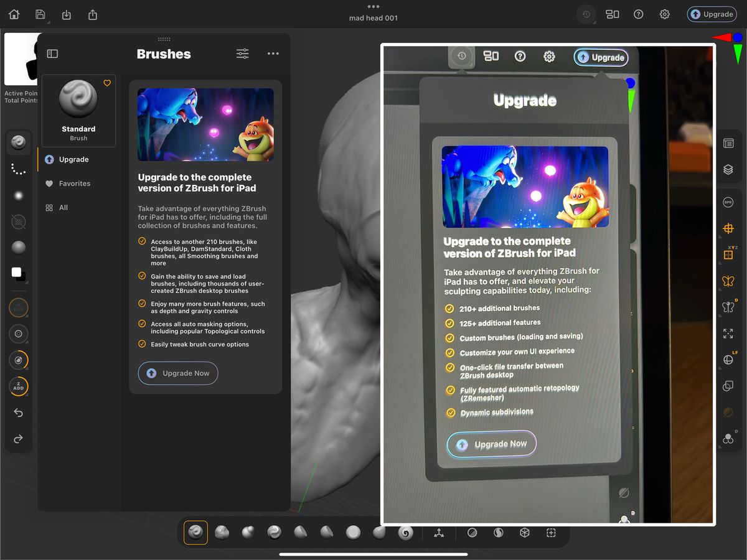Tap the Share icon in top toolbar
Image resolution: width=747 pixels, height=560 pixels.
[92, 14]
